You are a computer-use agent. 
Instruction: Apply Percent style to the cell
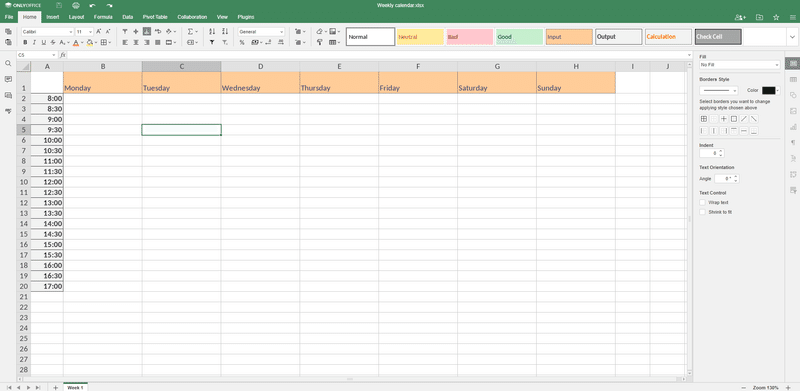242,42
